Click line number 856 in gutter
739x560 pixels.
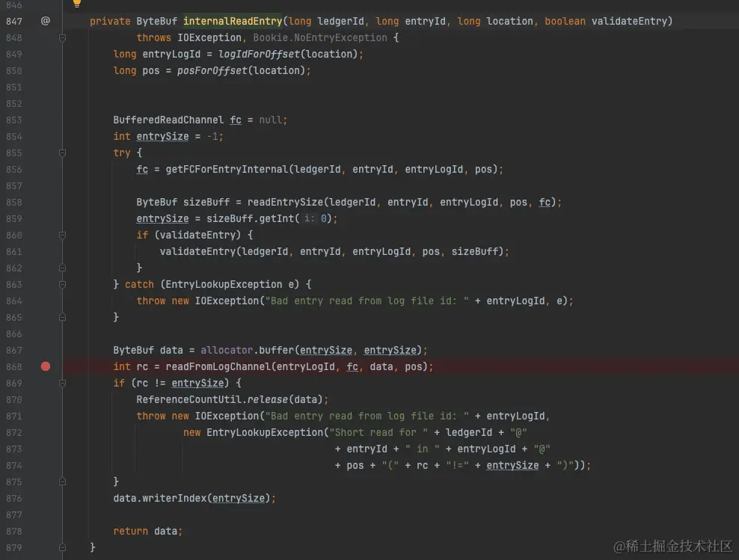click(14, 169)
